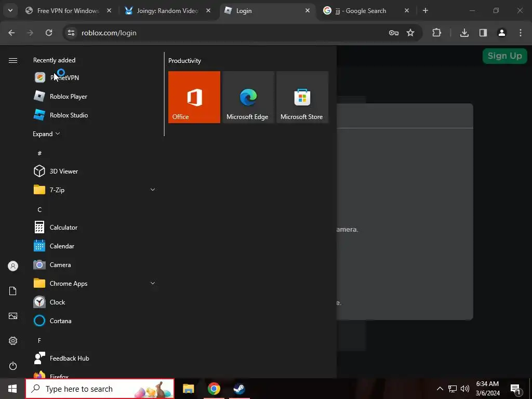This screenshot has width=532, height=399.
Task: Reload the roblox.com page
Action: tap(49, 33)
